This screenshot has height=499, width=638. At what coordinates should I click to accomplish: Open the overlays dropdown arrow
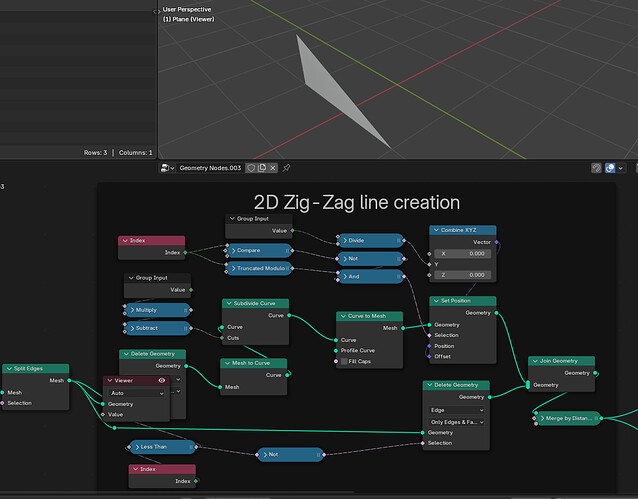pos(621,168)
